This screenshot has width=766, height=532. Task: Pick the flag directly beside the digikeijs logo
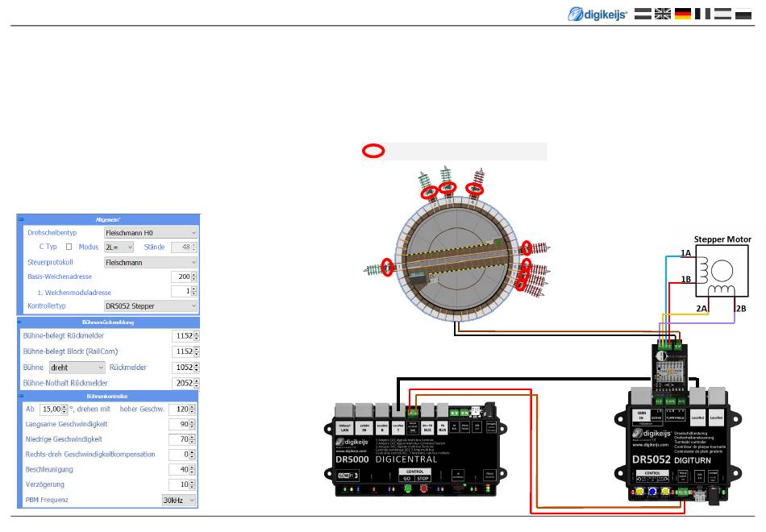pos(643,14)
